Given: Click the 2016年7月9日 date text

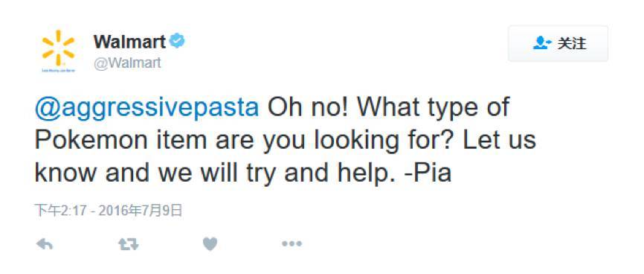Looking at the screenshot, I should 141,211.
